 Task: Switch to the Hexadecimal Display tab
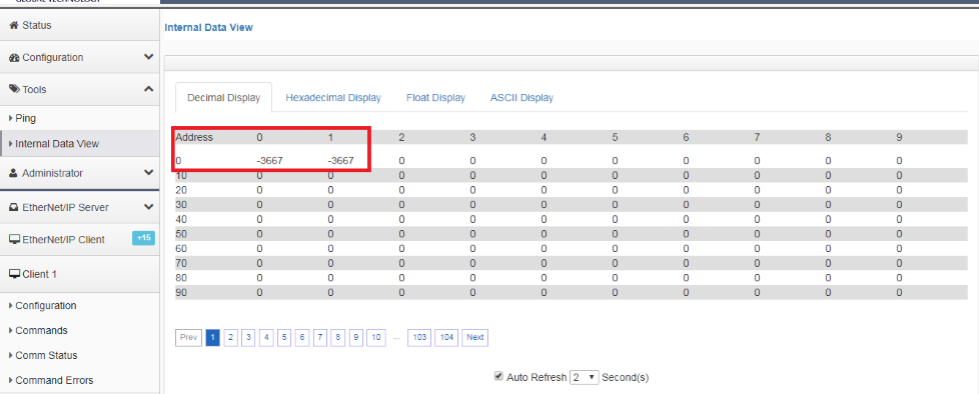tap(333, 98)
